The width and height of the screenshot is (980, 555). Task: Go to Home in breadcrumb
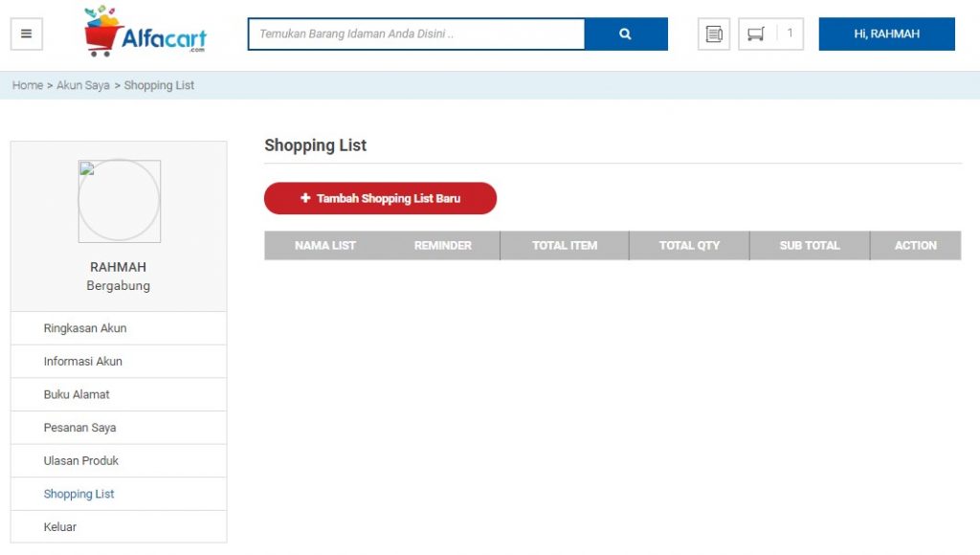tap(27, 85)
